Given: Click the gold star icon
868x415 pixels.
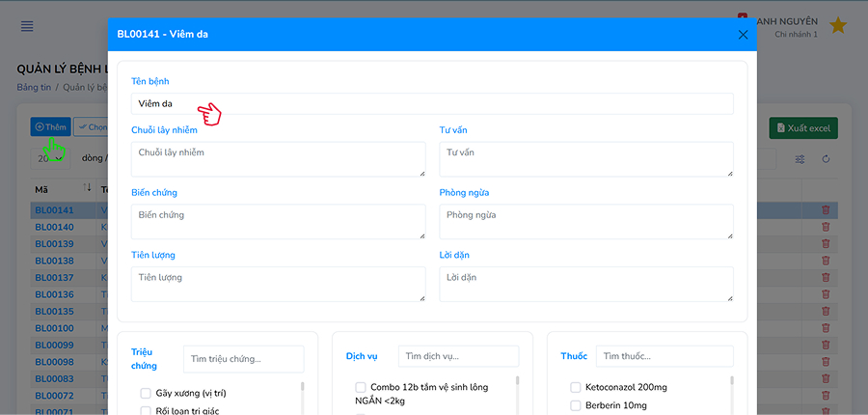Looking at the screenshot, I should click(x=838, y=26).
